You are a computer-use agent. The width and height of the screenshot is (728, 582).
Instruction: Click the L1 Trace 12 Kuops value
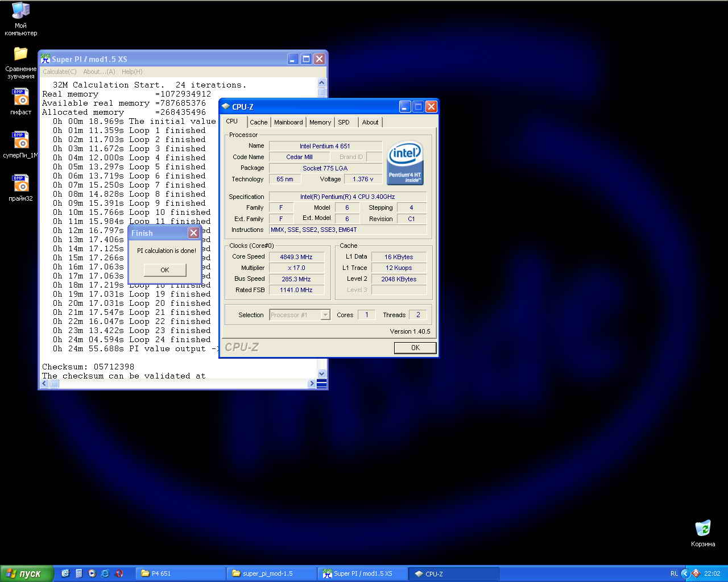pyautogui.click(x=399, y=268)
